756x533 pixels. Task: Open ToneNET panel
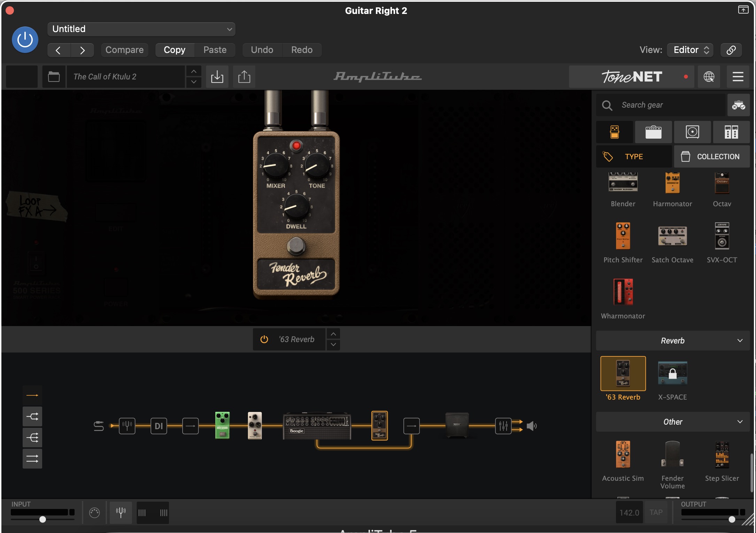(x=632, y=77)
